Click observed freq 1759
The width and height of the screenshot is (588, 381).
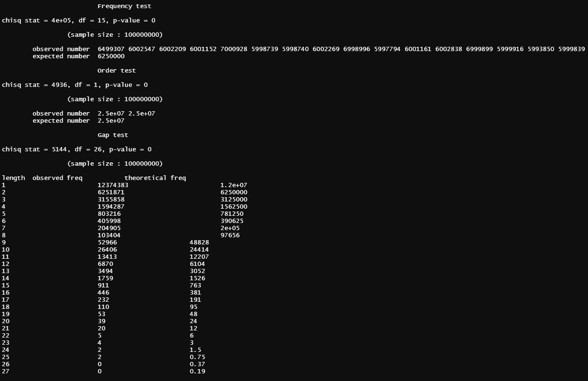tap(105, 278)
